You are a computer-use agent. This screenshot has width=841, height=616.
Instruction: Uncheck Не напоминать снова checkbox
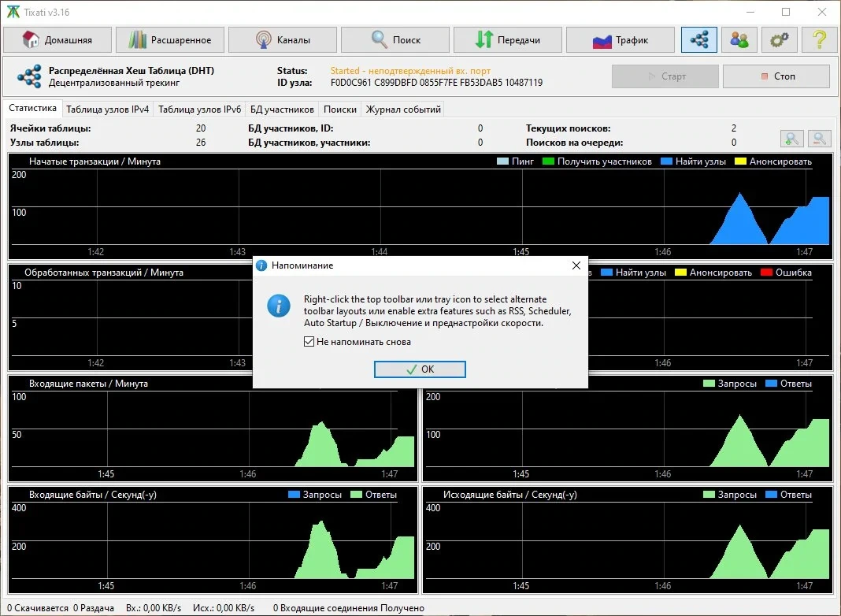pos(309,342)
